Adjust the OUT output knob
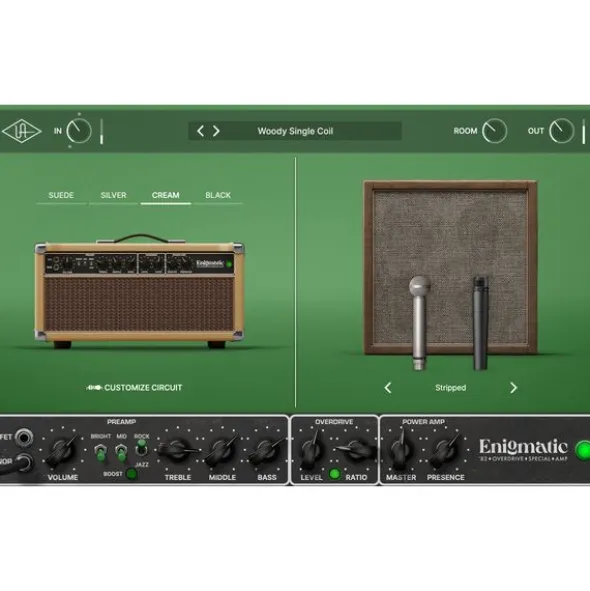This screenshot has height=591, width=590. click(x=561, y=131)
